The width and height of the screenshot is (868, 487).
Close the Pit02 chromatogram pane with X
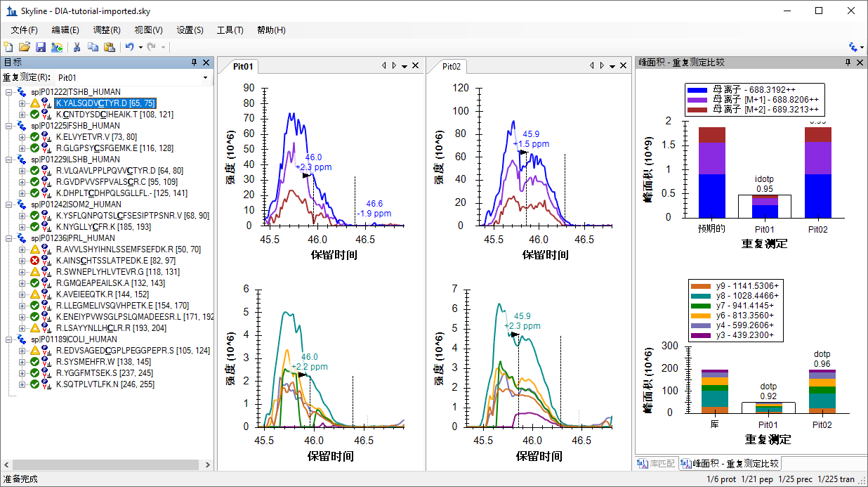pos(624,66)
